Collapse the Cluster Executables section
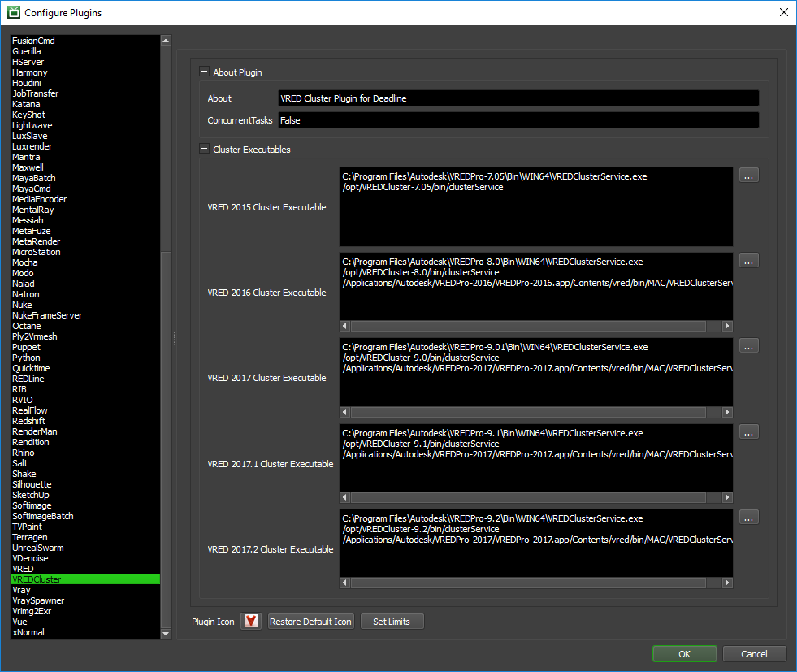The height and width of the screenshot is (672, 797). tap(206, 148)
